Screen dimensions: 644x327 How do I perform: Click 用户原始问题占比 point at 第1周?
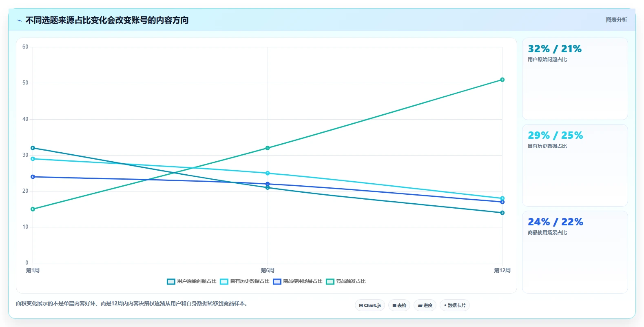[33, 148]
